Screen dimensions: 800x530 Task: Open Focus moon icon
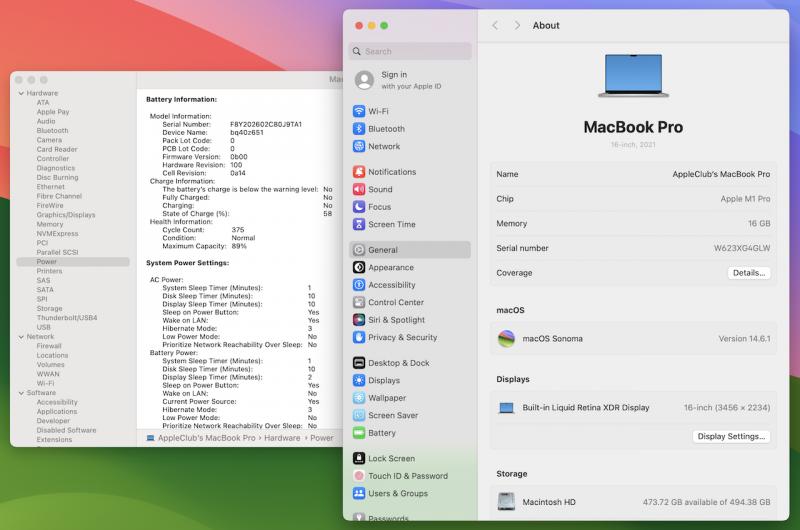click(359, 207)
